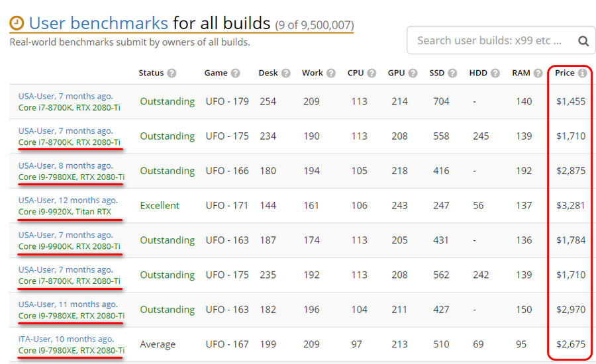This screenshot has width=596, height=364.
Task: Click the Work score 161
Action: point(311,206)
